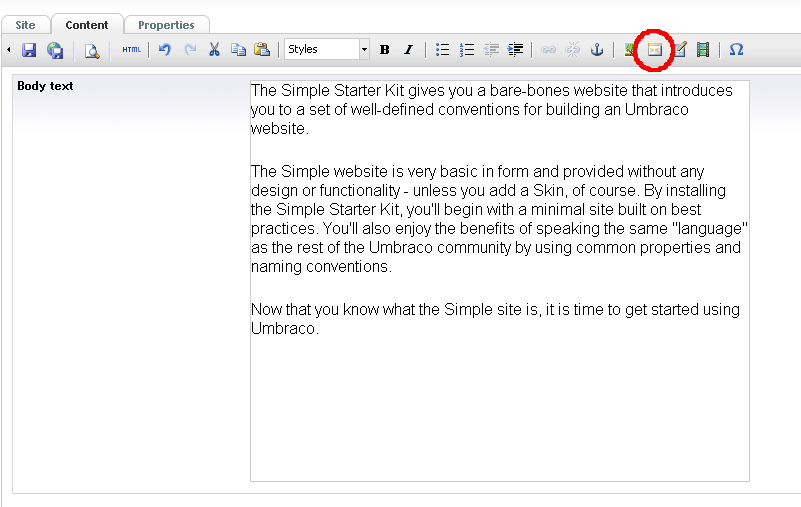Copy selection with the copy icon

(x=238, y=50)
